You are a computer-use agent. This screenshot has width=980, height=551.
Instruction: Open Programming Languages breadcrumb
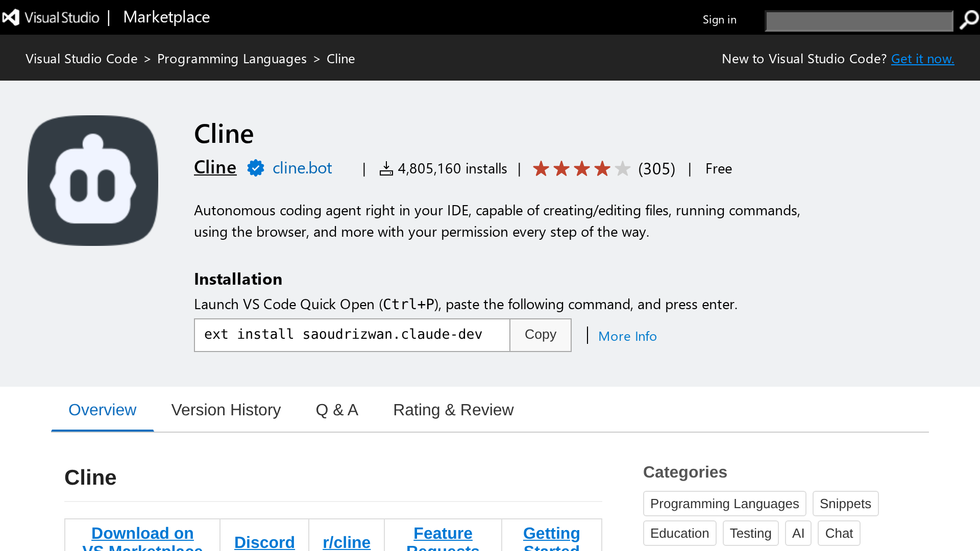click(x=232, y=59)
